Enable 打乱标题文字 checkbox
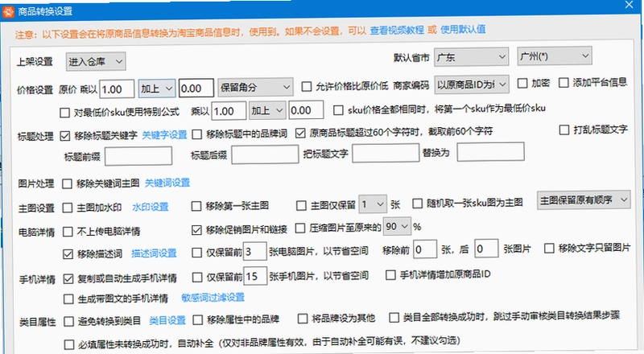 coord(564,130)
